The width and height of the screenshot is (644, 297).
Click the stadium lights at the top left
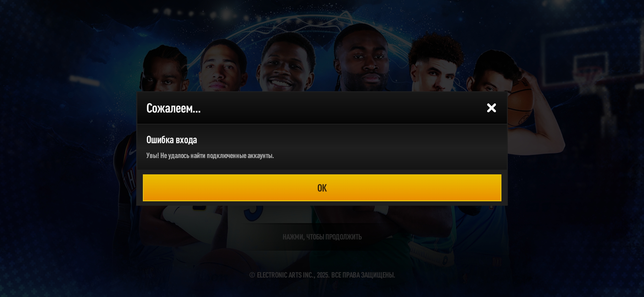coord(193,12)
